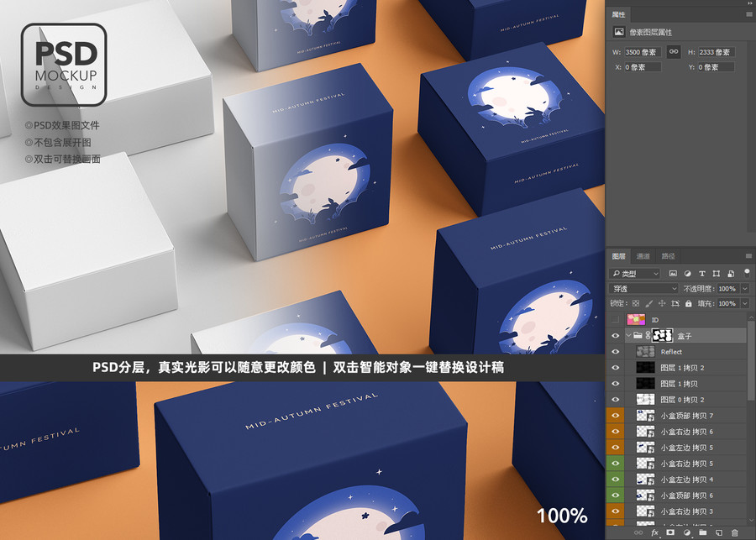Select layer 小盒右边 拷贝 3

click(x=686, y=511)
